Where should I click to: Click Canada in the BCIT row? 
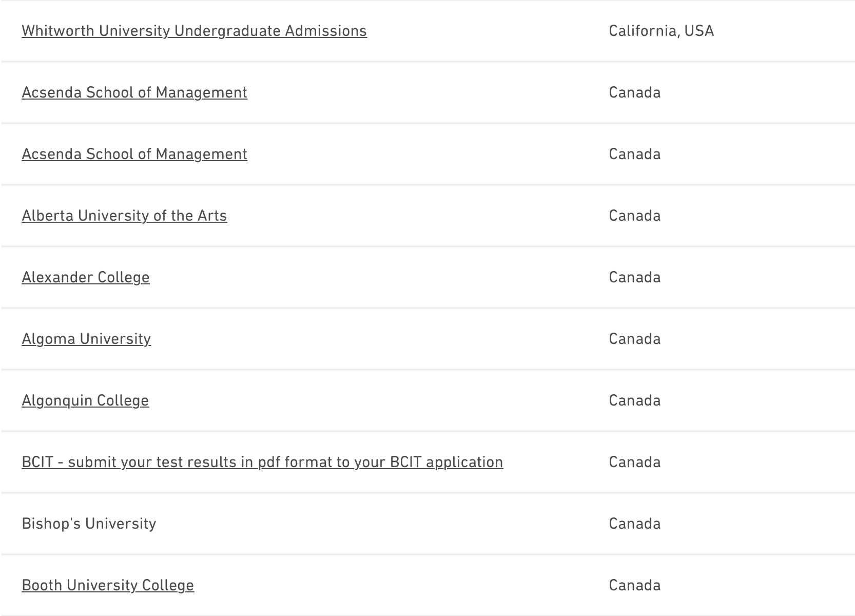634,462
